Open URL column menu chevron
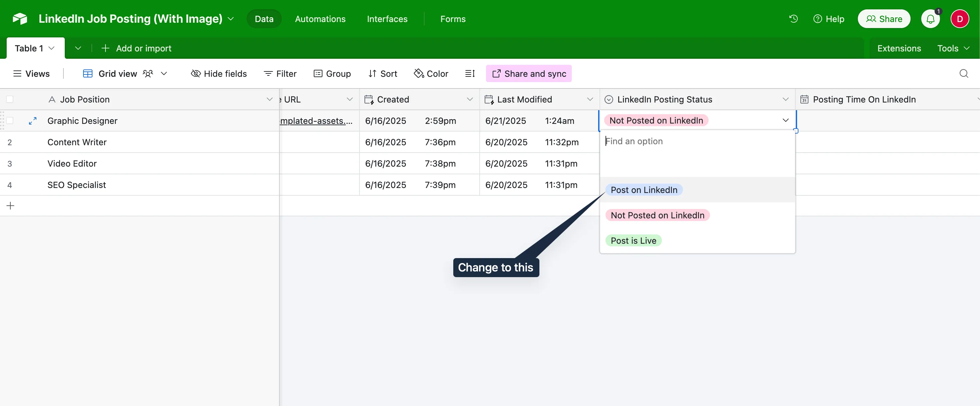The width and height of the screenshot is (980, 406). pyautogui.click(x=349, y=99)
